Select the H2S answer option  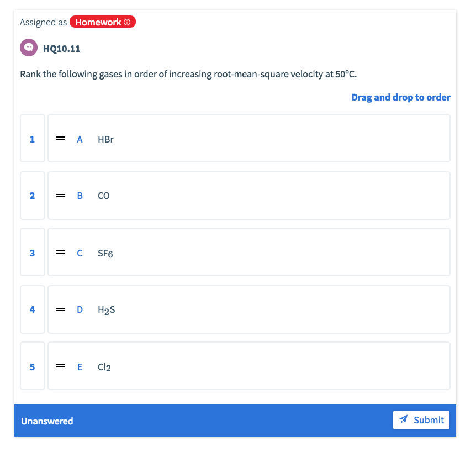click(x=248, y=309)
